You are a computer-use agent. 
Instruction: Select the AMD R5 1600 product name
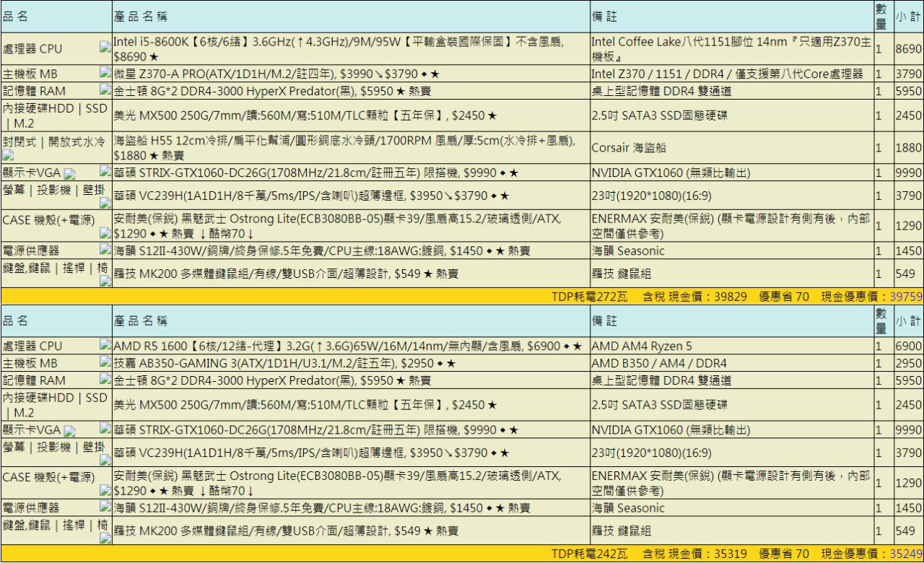tap(348, 346)
